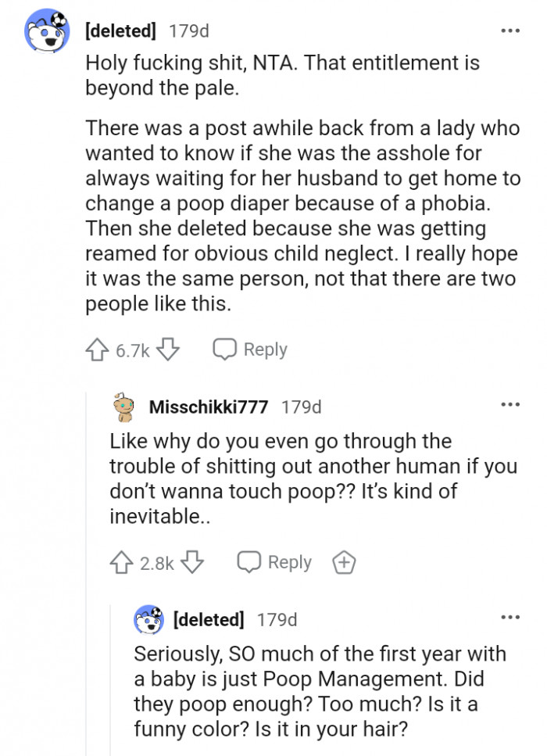Downvote the 6.7k-point comment
547x756 pixels.
(168, 349)
